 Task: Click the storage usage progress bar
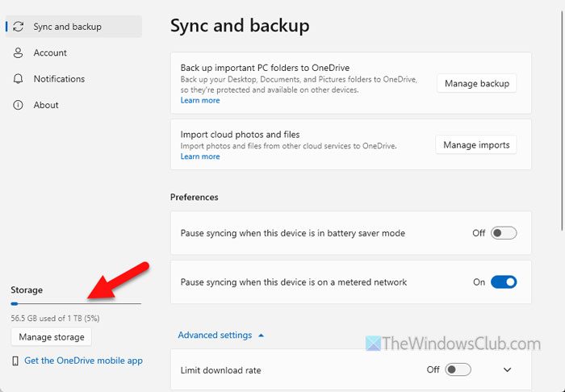pyautogui.click(x=76, y=304)
